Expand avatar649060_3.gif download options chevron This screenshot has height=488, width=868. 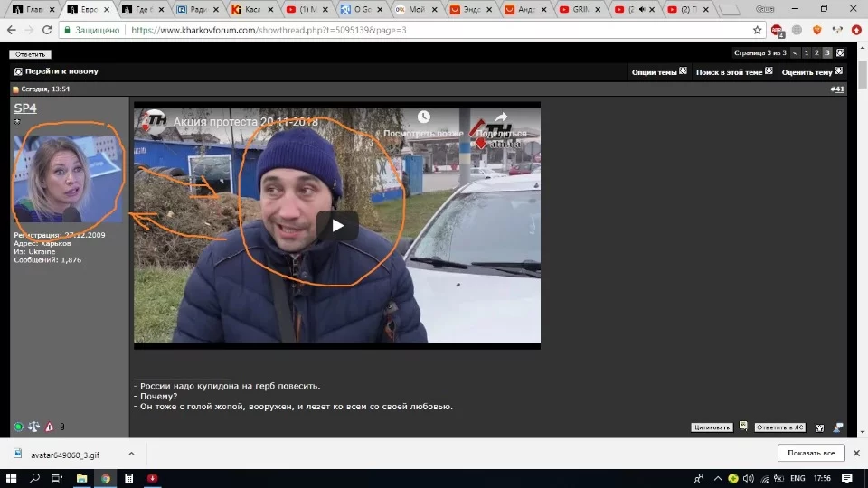(x=131, y=454)
